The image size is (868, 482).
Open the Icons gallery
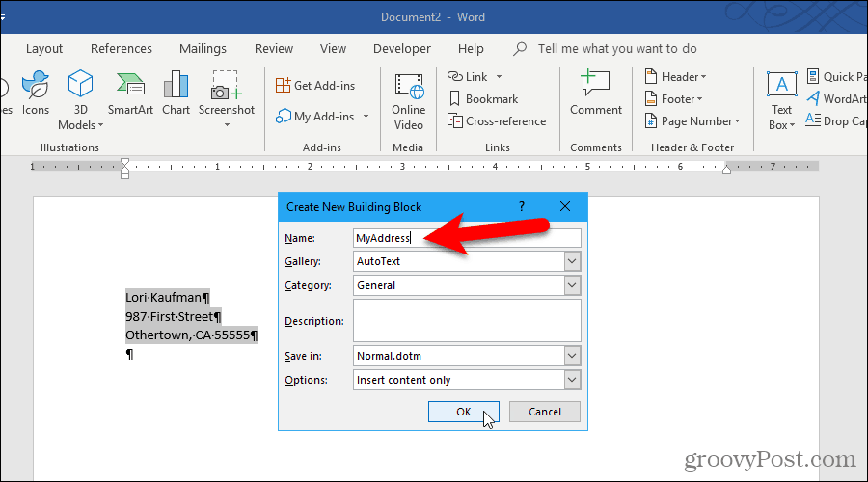(x=36, y=93)
